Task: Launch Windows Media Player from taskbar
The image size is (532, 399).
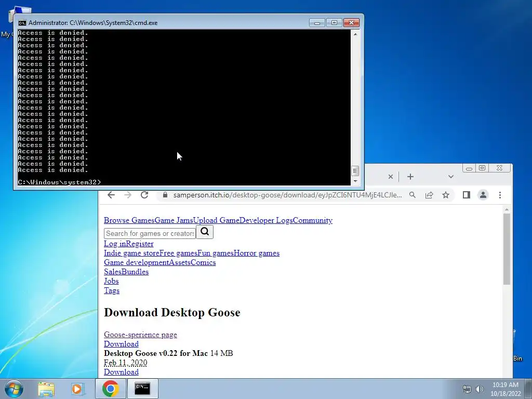Action: 77,389
